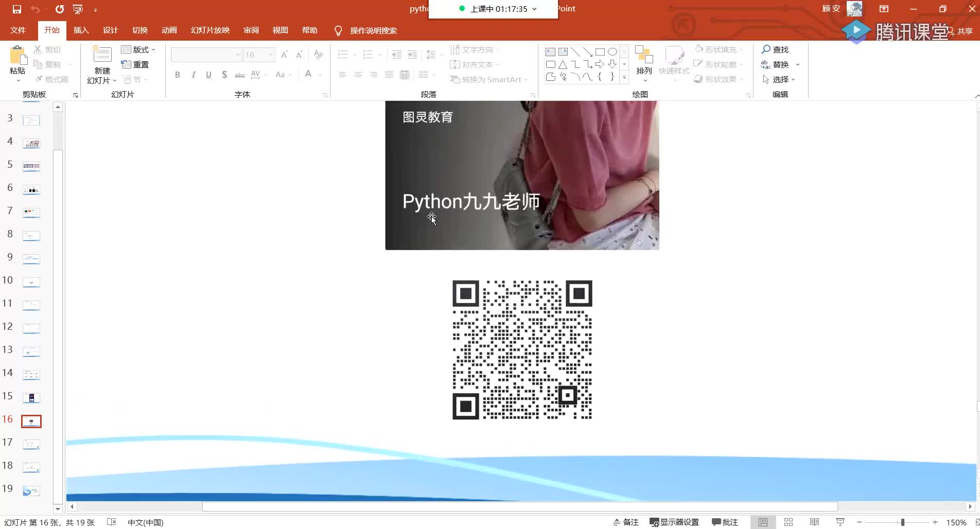Toggle Bold formatting
This screenshot has width=980, height=529.
tap(178, 75)
